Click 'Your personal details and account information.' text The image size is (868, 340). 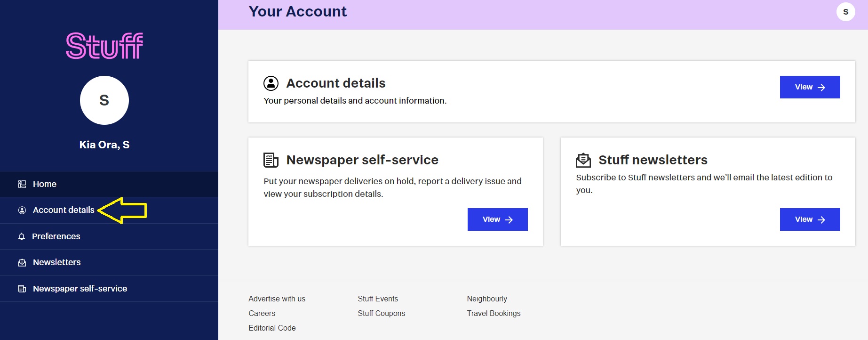tap(355, 101)
